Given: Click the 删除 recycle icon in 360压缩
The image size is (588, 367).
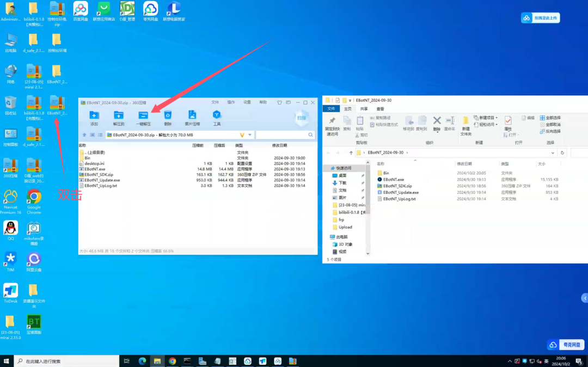Looking at the screenshot, I should (x=168, y=116).
